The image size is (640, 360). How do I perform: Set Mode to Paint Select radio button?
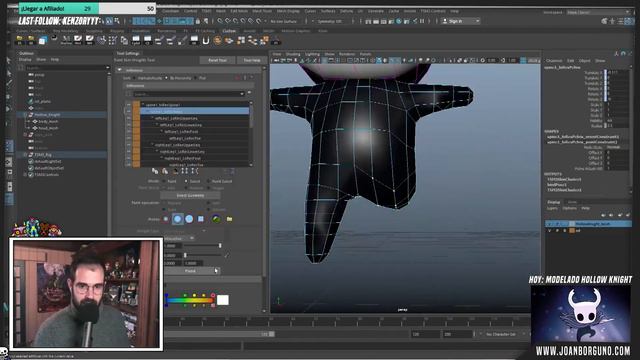[x=208, y=181]
